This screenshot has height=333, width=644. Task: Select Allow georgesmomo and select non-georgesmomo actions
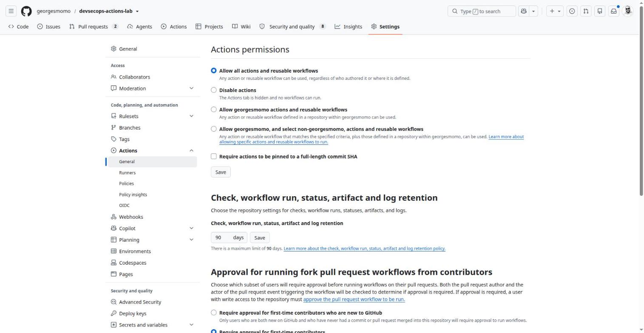(x=214, y=129)
